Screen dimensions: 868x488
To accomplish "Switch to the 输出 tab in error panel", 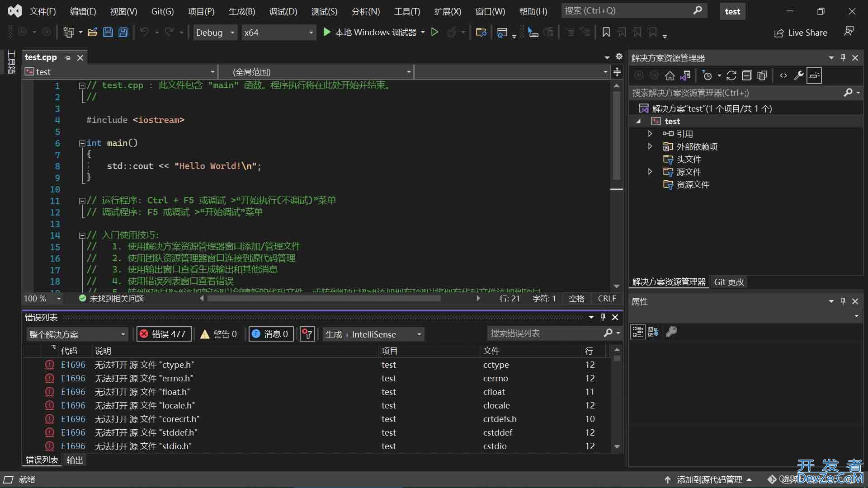I will pos(74,460).
